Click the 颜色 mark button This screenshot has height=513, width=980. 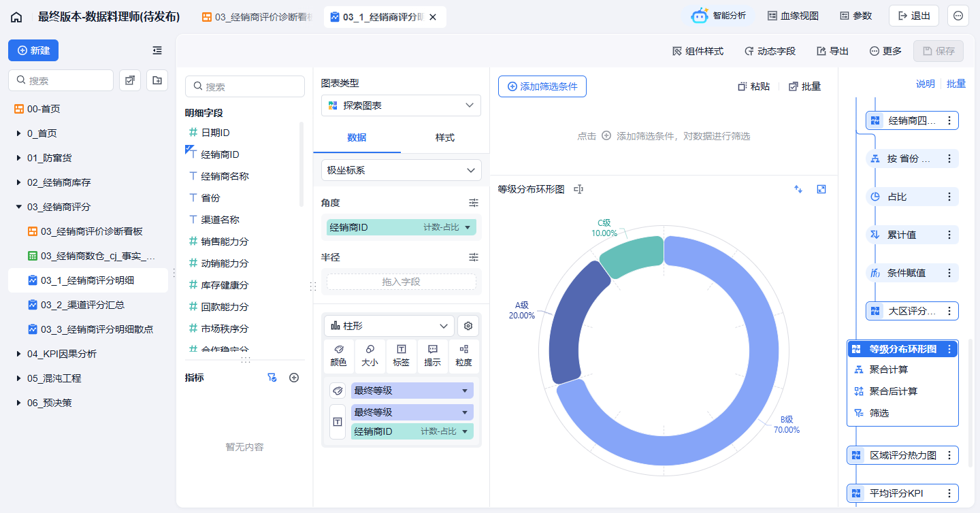click(338, 357)
